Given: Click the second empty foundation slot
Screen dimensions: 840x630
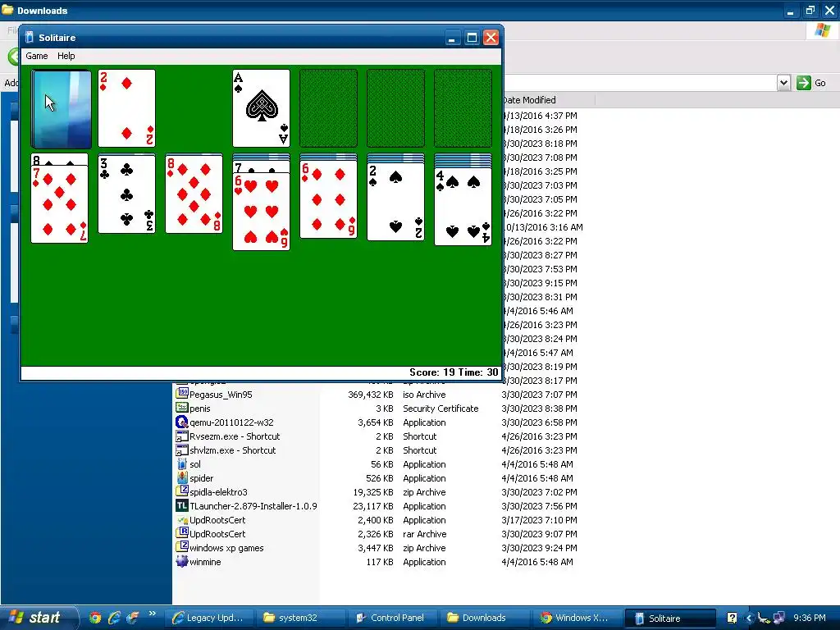Looking at the screenshot, I should (x=328, y=108).
